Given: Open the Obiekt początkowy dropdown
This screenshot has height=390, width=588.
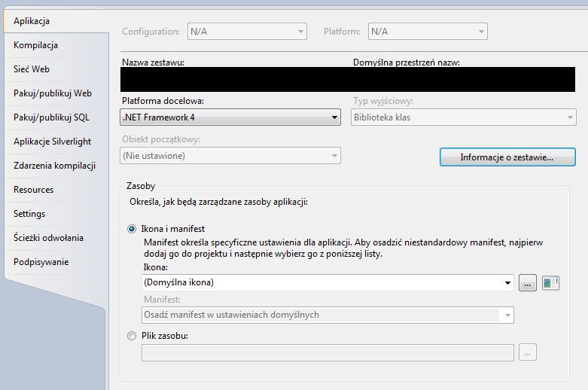Looking at the screenshot, I should (x=230, y=156).
